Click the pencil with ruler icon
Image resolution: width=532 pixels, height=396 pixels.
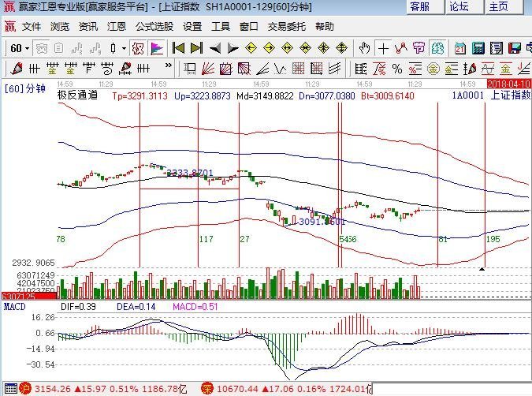(125, 69)
